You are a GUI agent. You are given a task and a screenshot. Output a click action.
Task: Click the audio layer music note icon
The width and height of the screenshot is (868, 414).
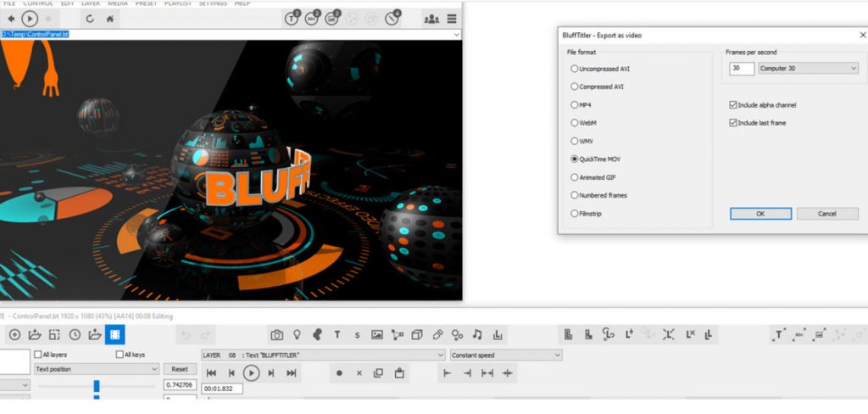477,335
